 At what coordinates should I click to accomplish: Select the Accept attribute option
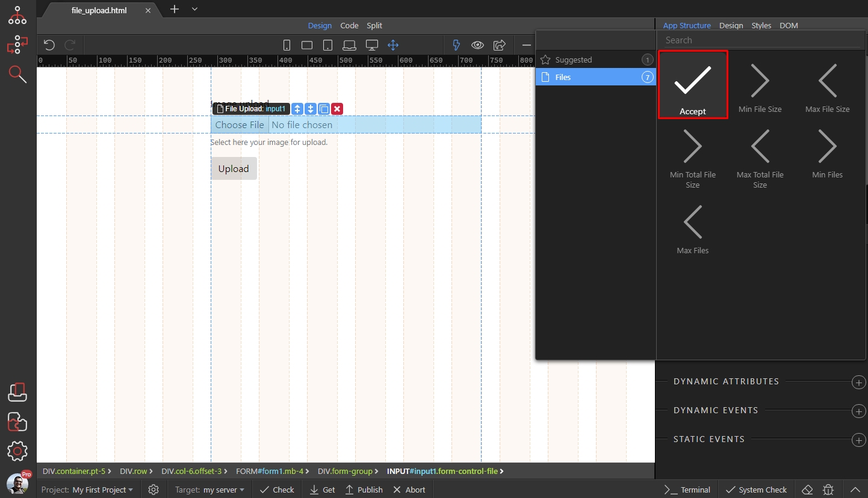[693, 84]
